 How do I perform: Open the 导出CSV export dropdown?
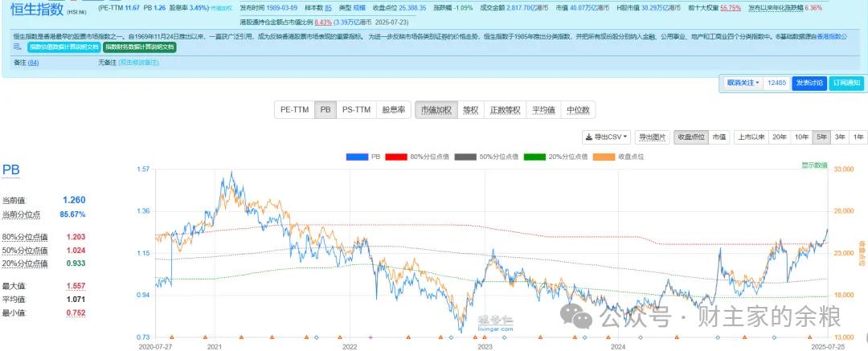606,137
